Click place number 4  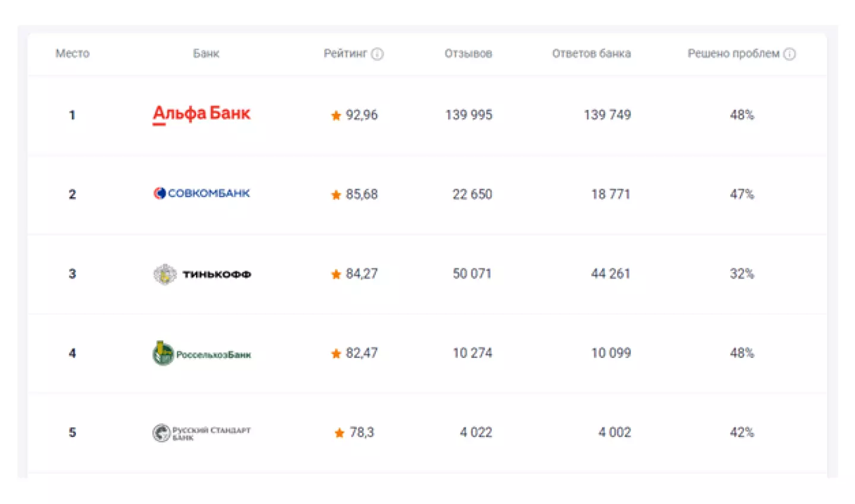tap(72, 353)
